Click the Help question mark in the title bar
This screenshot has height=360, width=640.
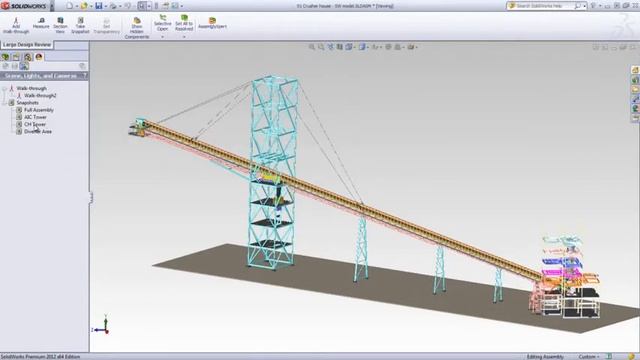pos(593,6)
